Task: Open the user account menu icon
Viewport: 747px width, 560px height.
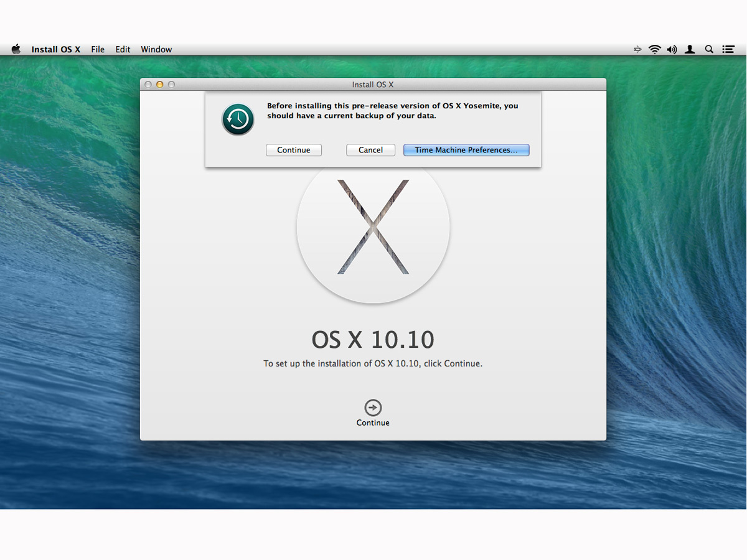Action: tap(690, 49)
